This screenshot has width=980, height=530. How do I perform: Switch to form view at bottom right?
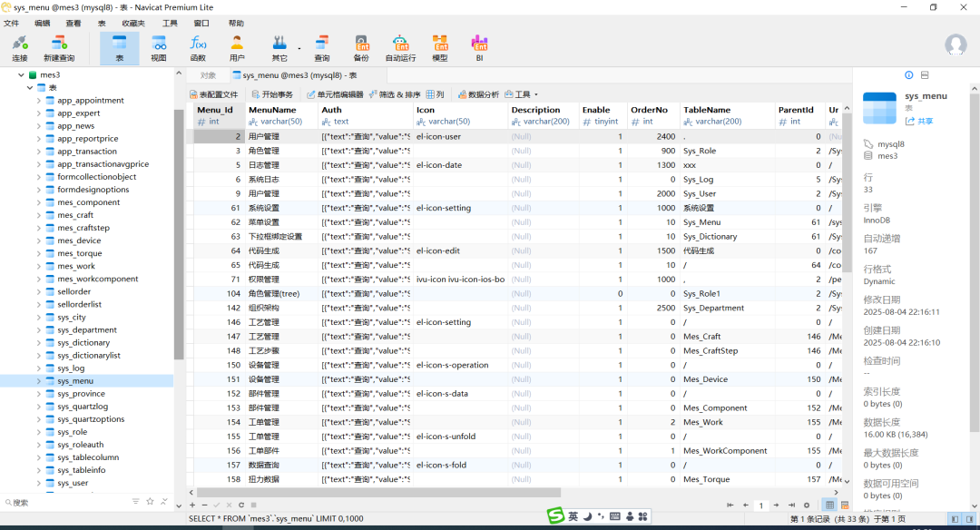click(x=844, y=505)
